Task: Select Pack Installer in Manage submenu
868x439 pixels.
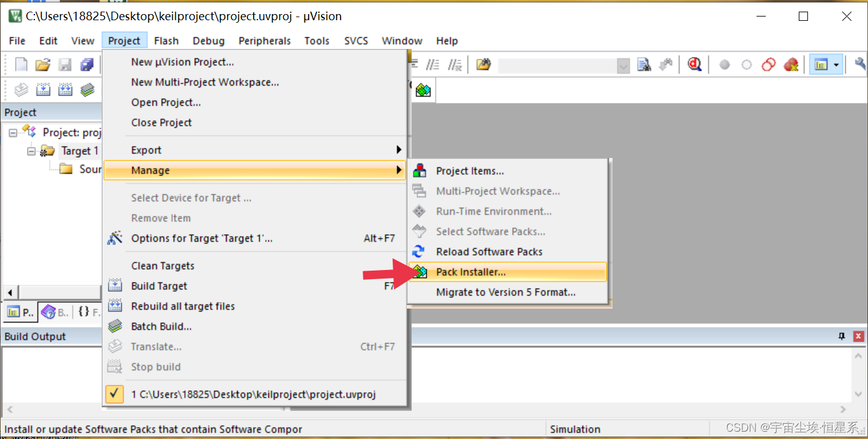Action: tap(507, 272)
